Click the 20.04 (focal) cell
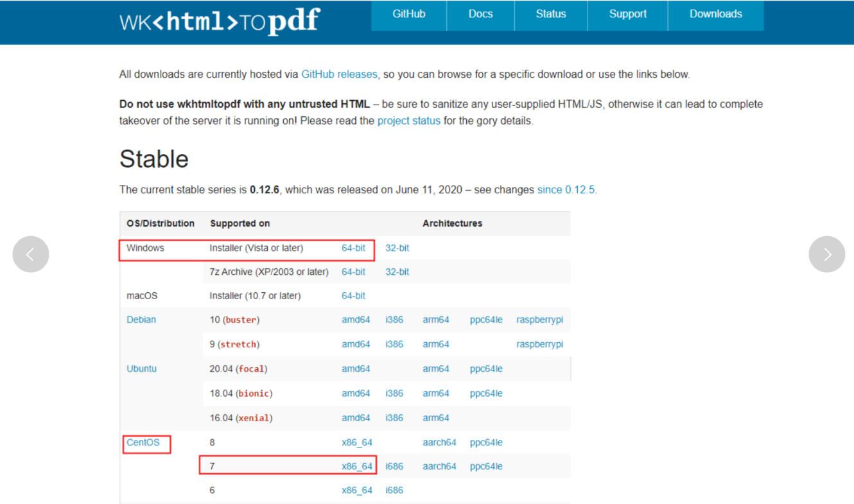854x504 pixels. tap(238, 369)
